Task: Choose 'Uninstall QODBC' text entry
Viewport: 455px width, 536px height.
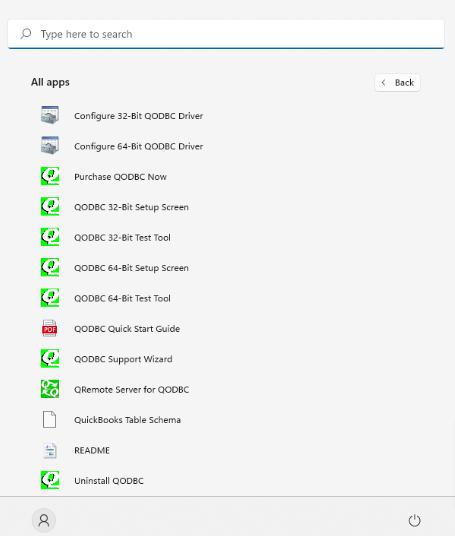Action: 109,481
